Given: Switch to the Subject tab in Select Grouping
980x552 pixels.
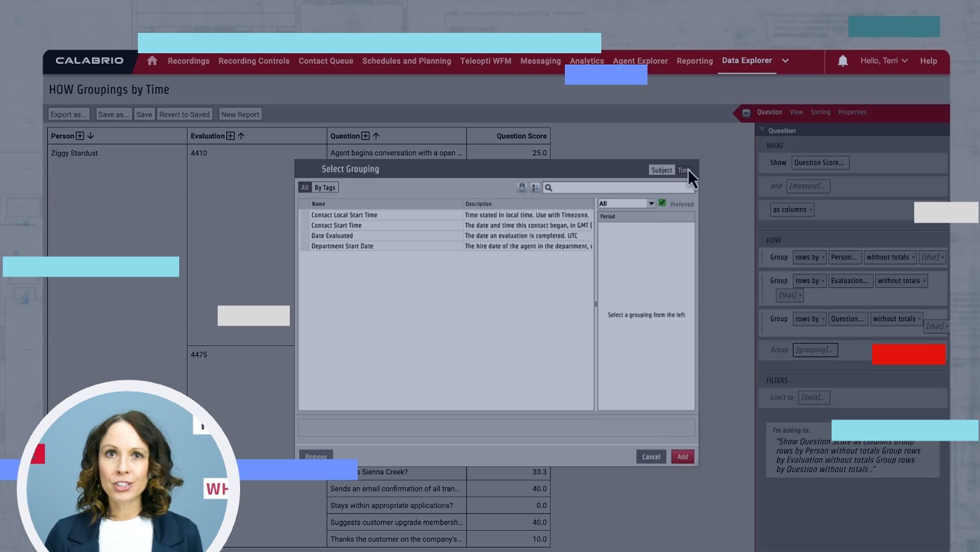Looking at the screenshot, I should point(661,170).
